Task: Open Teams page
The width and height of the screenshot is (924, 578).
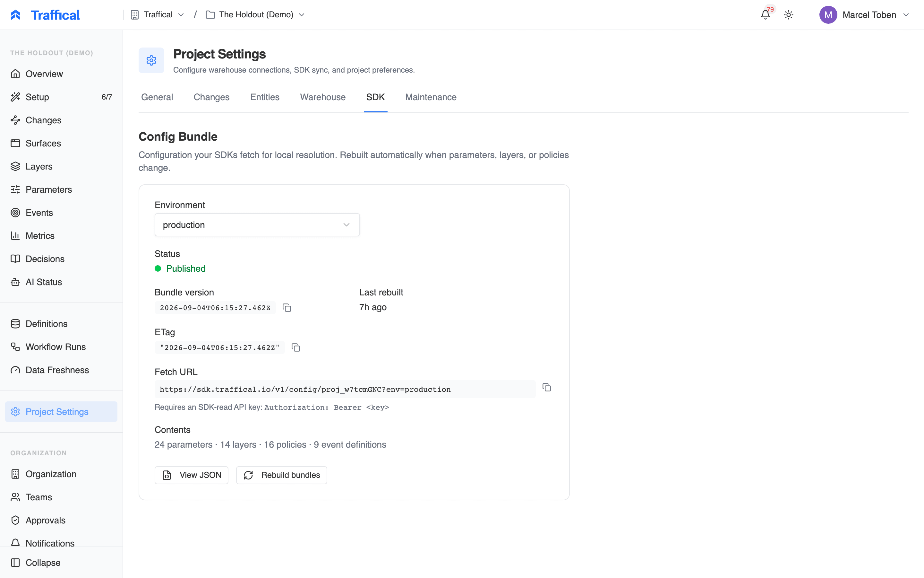Action: (x=62, y=497)
